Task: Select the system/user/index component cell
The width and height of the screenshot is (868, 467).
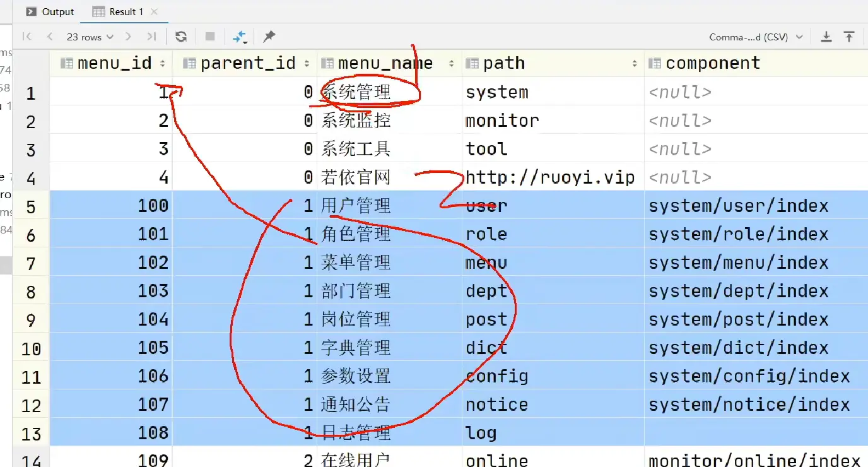Action: (x=738, y=206)
